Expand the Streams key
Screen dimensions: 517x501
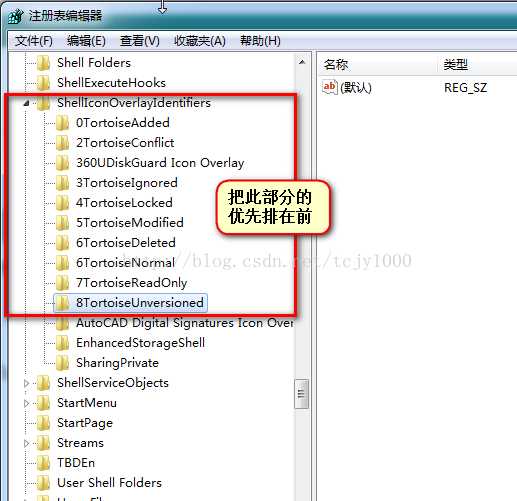[26, 443]
